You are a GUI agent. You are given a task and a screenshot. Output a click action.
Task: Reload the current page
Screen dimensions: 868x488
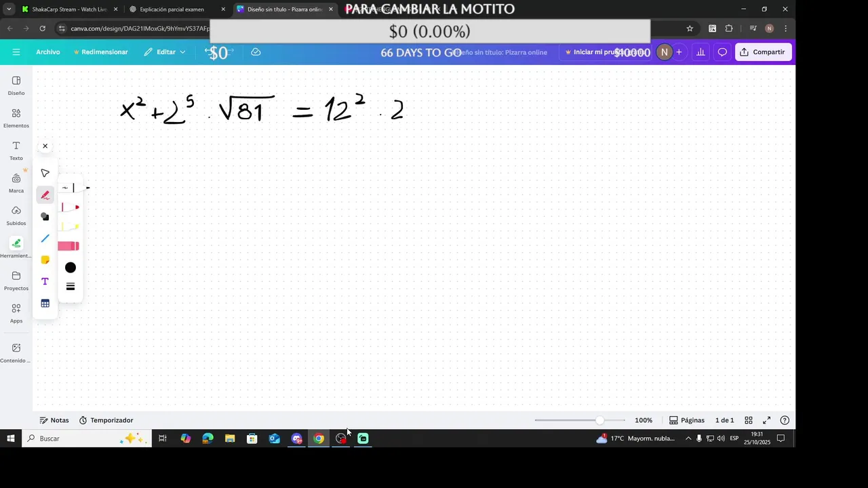coord(42,28)
